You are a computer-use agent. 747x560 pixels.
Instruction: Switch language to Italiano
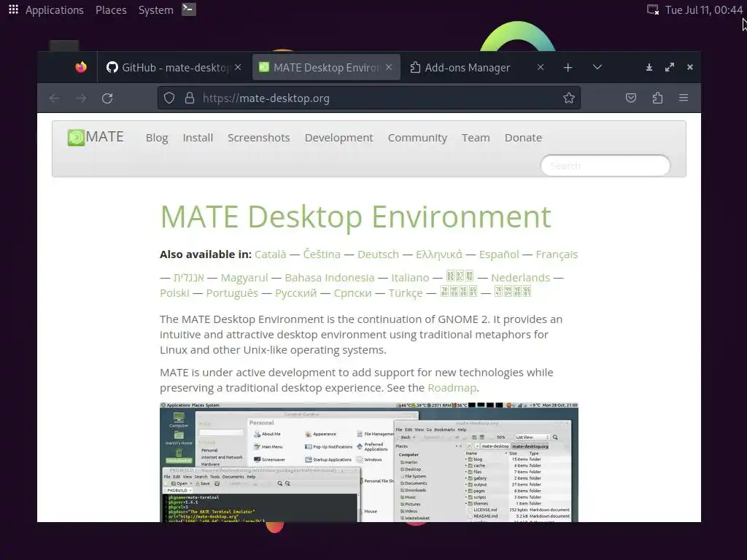coord(410,278)
